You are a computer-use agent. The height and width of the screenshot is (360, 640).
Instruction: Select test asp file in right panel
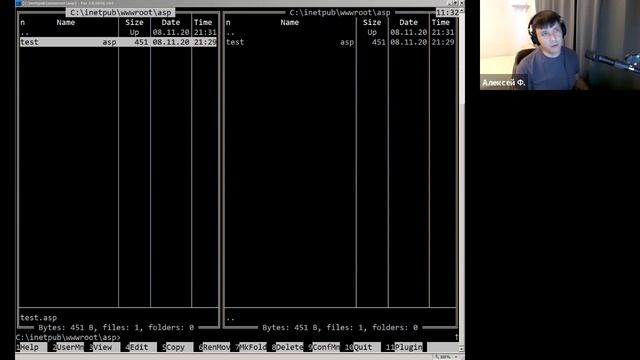[x=340, y=42]
